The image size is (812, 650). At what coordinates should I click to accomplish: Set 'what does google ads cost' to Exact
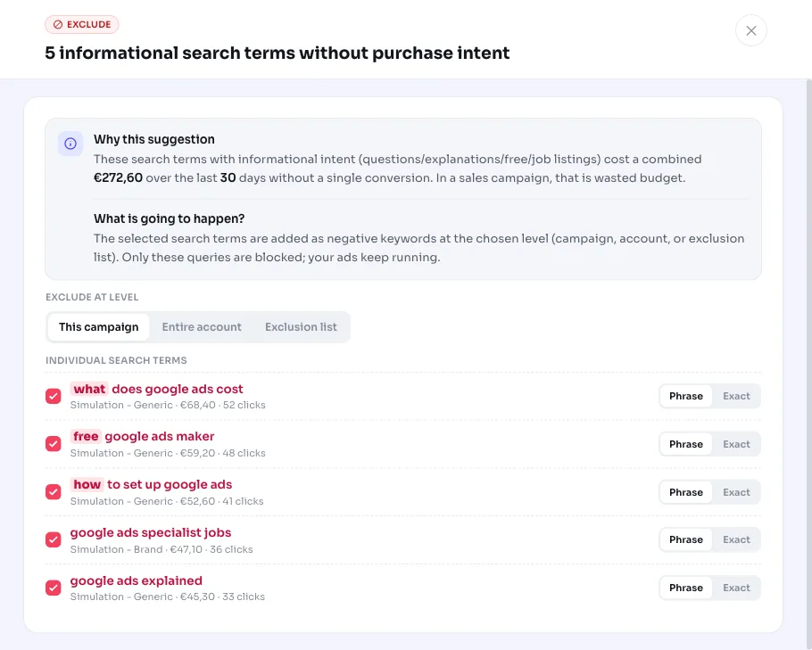pos(736,397)
